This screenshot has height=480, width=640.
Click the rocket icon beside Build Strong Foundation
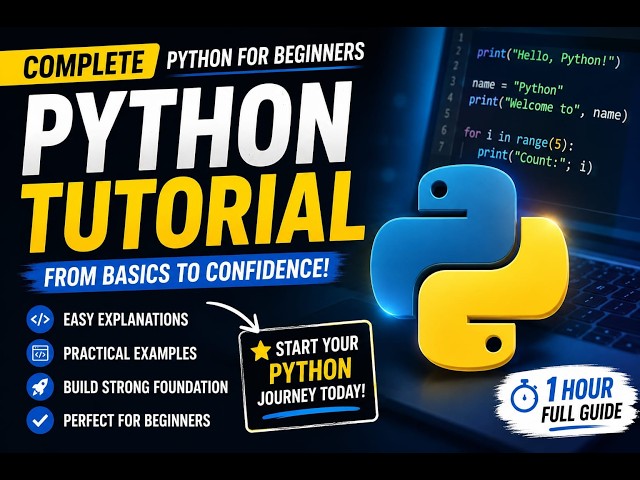click(40, 387)
